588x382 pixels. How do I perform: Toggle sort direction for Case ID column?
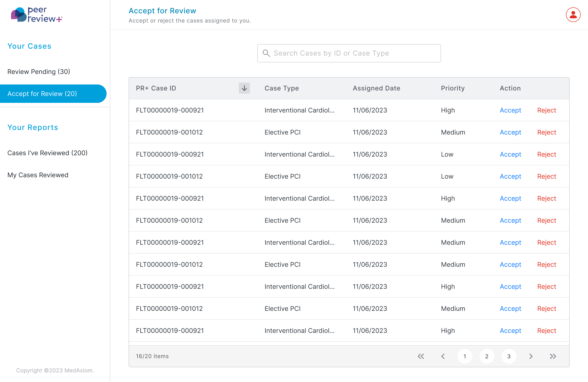(x=244, y=88)
